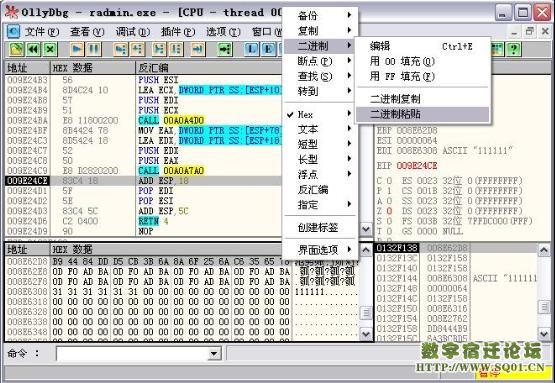Expand the 备份 submenu
The image size is (555, 383).
click(319, 15)
